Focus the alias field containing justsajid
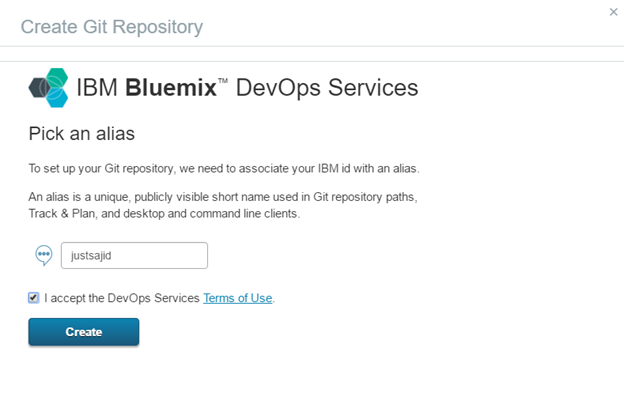Screen dimensions: 624x401 [x=134, y=255]
